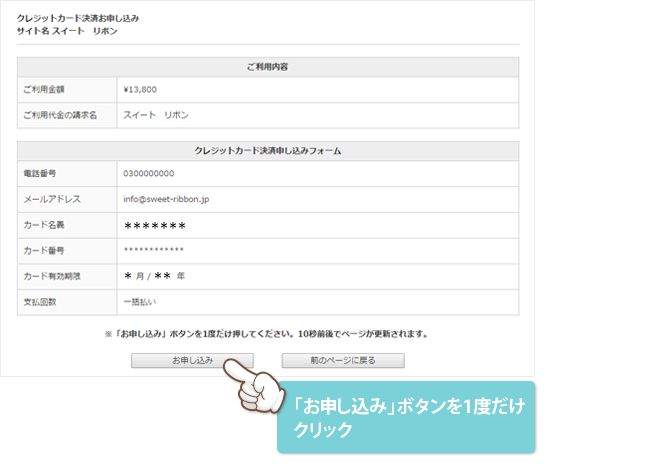Viewport: 660px width, 464px height.
Task: Click the masked card number value
Action: coord(154,250)
